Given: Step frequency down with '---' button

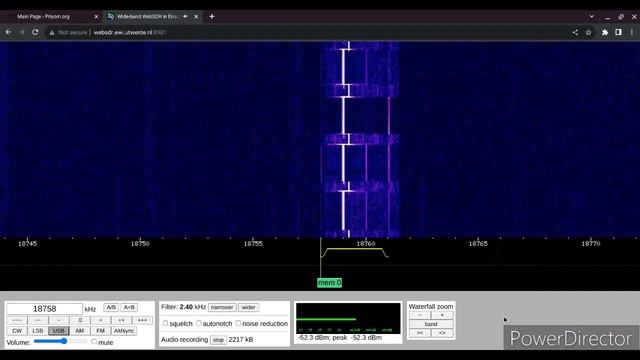Looking at the screenshot, I should [x=17, y=320].
